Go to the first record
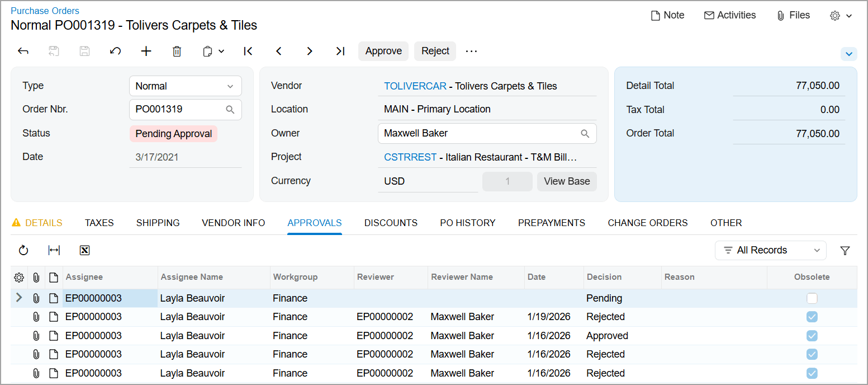The width and height of the screenshot is (868, 385). point(248,51)
